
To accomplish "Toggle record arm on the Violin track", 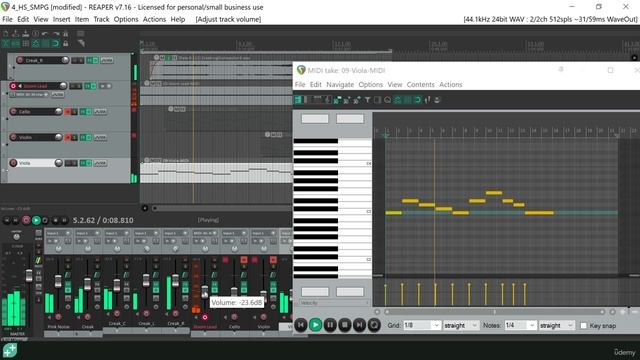I will (x=13, y=137).
